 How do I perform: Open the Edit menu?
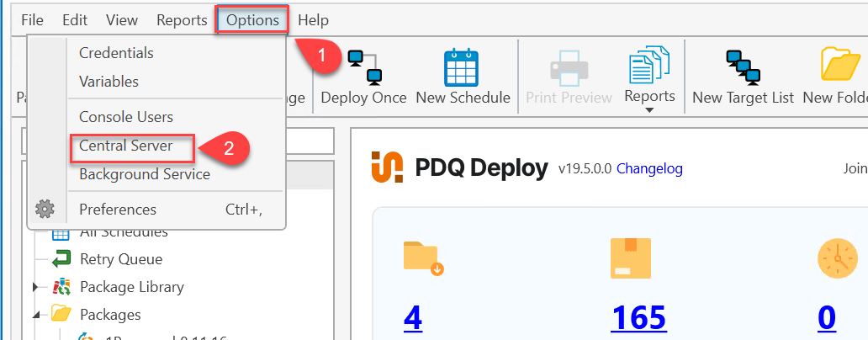[x=75, y=20]
